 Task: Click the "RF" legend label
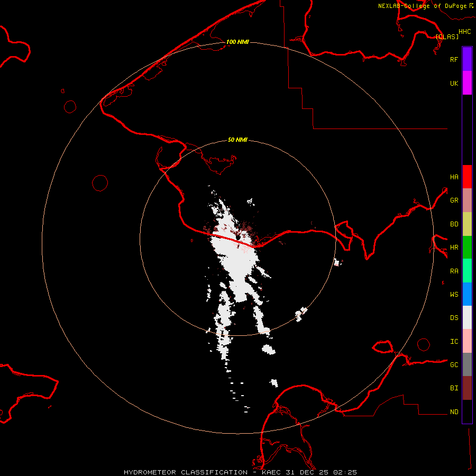(x=454, y=59)
